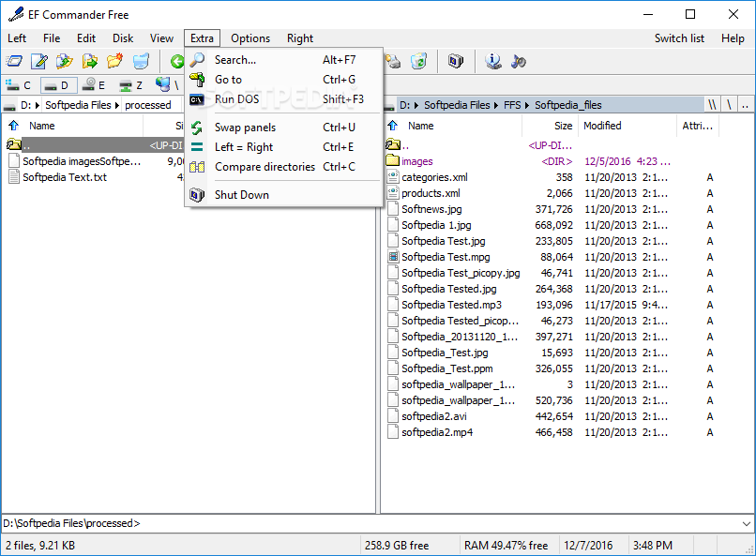This screenshot has width=756, height=556.
Task: Open the View menu
Action: click(161, 38)
